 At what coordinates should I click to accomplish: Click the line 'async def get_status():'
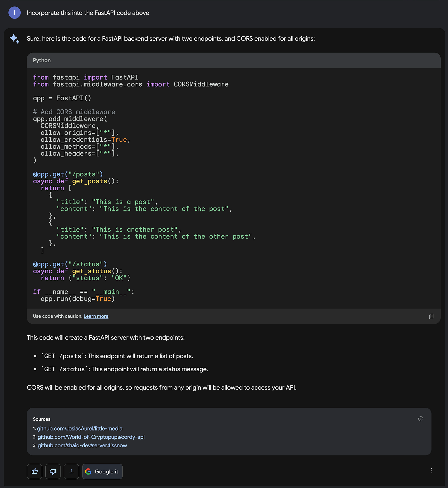pyautogui.click(x=78, y=271)
